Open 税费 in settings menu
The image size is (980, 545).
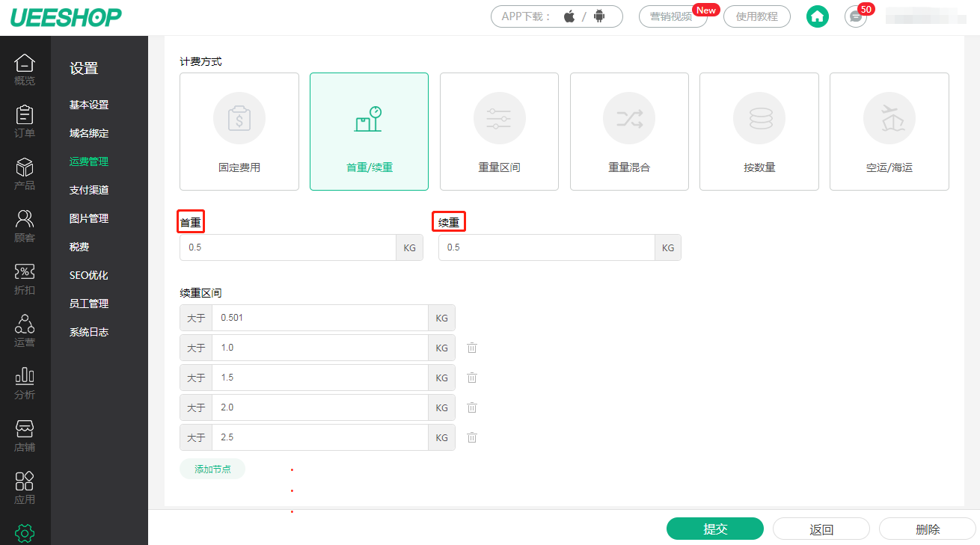(x=79, y=247)
